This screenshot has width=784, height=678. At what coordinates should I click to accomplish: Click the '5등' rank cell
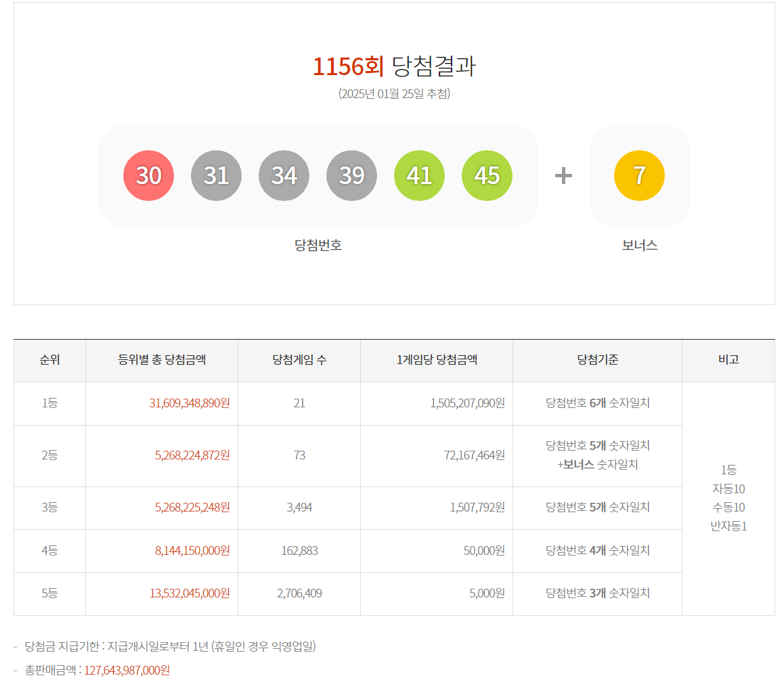49,593
